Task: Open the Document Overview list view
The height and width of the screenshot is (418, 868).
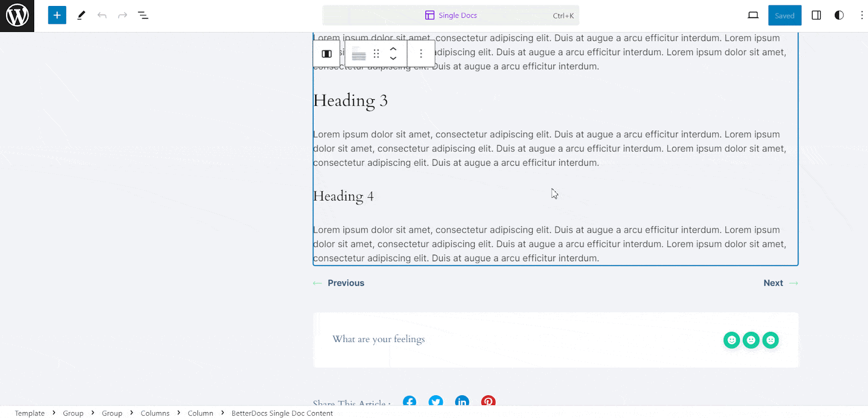Action: pyautogui.click(x=143, y=15)
